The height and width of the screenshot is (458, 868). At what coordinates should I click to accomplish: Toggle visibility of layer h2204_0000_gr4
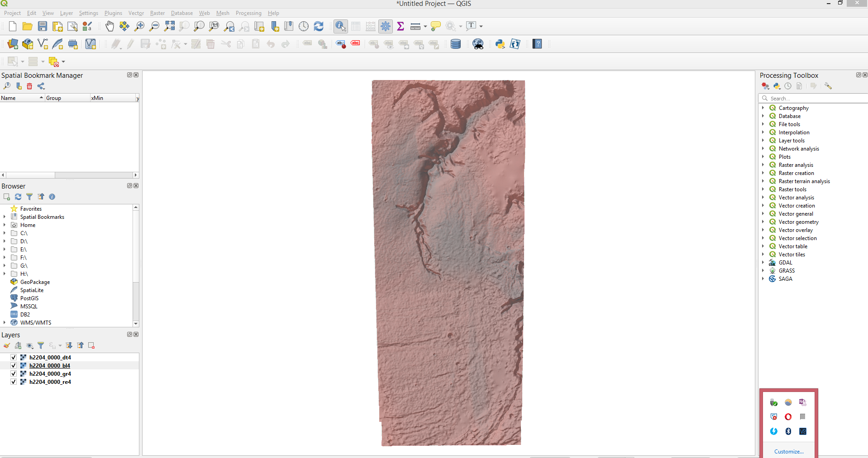click(x=14, y=373)
